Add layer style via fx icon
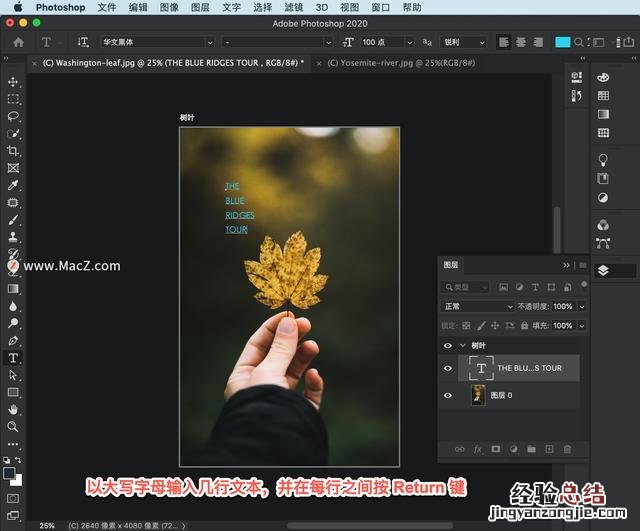The height and width of the screenshot is (531, 640). tap(477, 450)
